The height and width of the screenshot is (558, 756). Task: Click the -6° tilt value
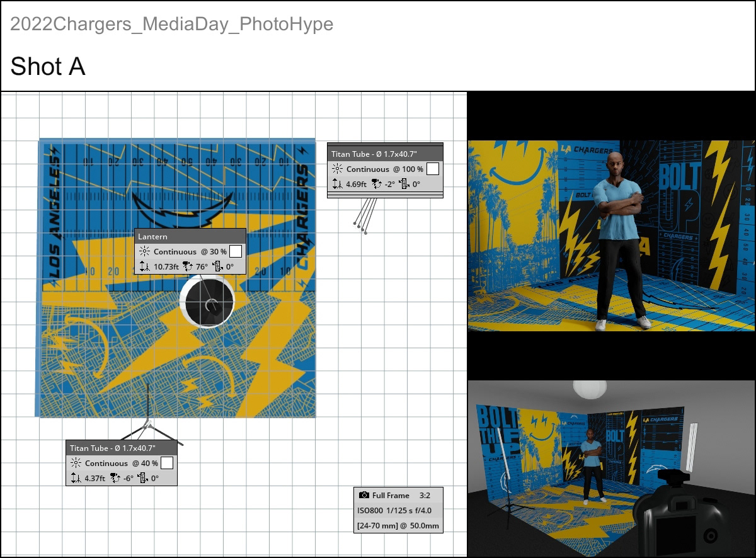pos(129,479)
